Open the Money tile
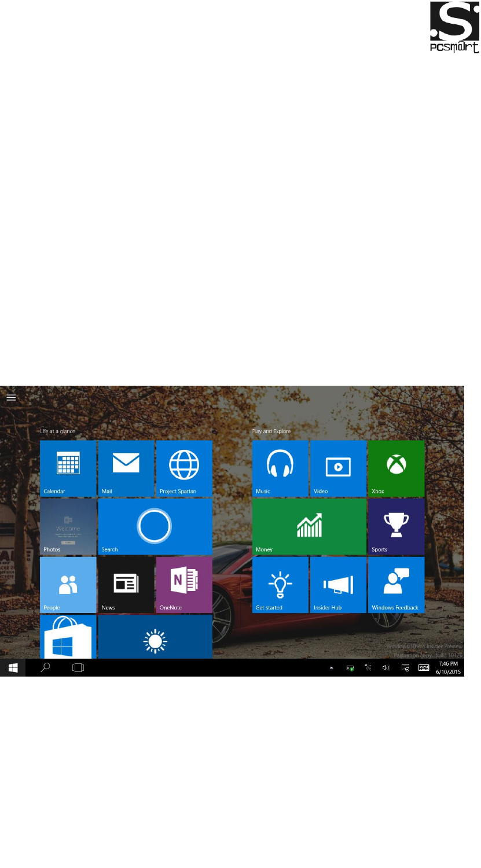481x868 pixels. click(310, 527)
